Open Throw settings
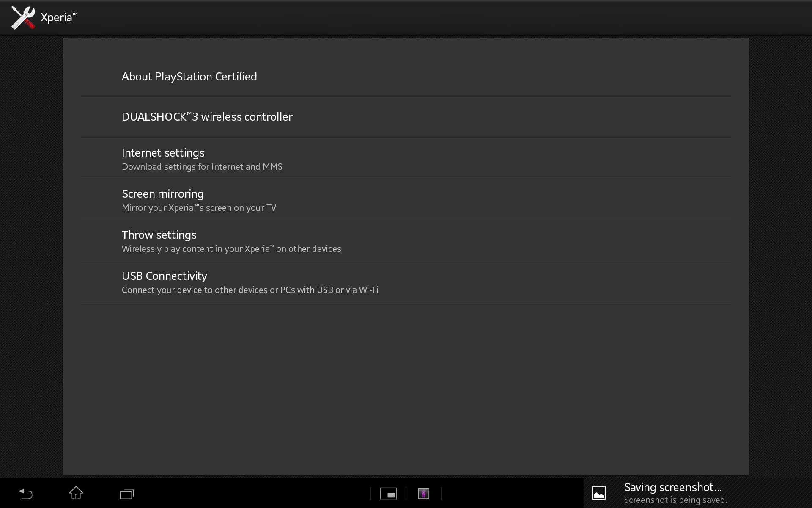 [x=406, y=241]
